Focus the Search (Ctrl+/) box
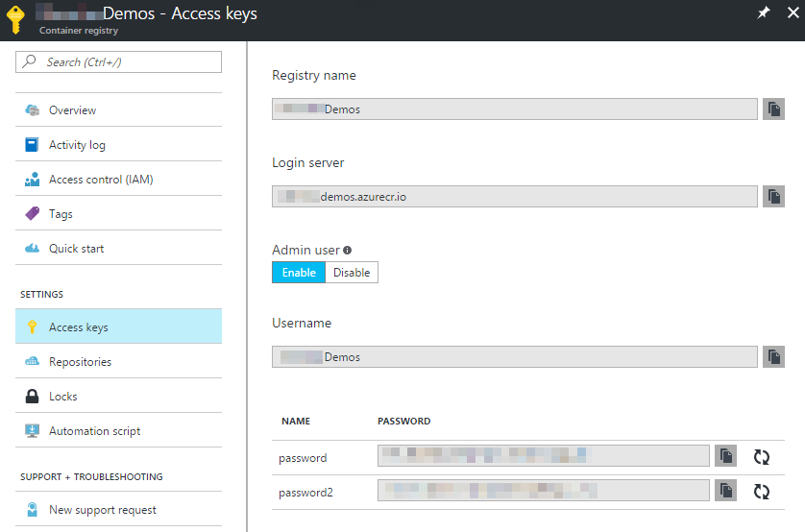Image resolution: width=805 pixels, height=532 pixels. point(118,61)
